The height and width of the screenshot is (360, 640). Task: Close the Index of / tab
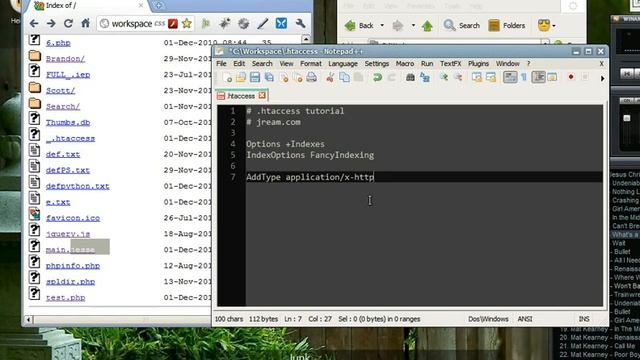point(141,5)
